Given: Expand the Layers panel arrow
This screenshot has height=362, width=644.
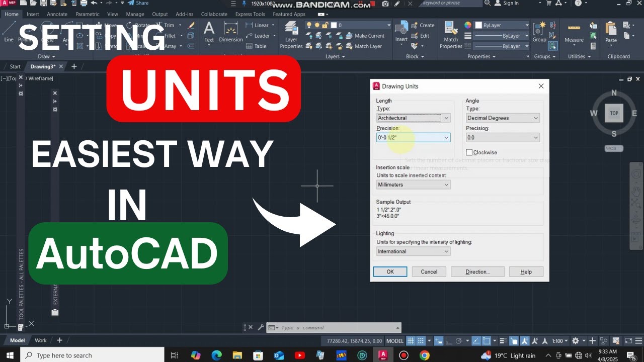Looking at the screenshot, I should point(343,57).
